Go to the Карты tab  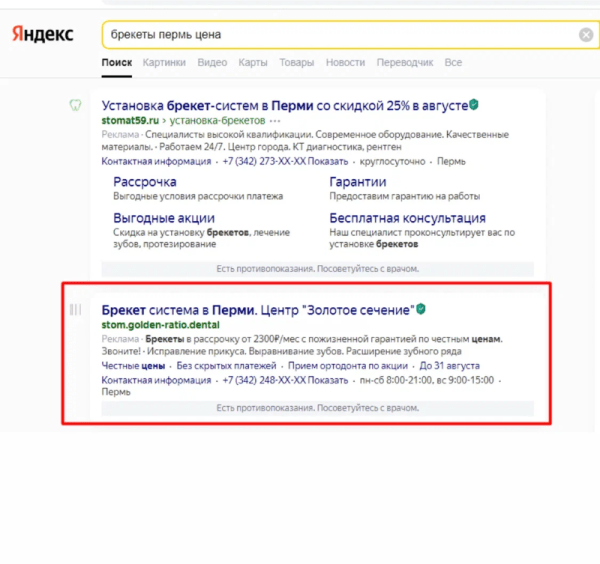point(253,63)
